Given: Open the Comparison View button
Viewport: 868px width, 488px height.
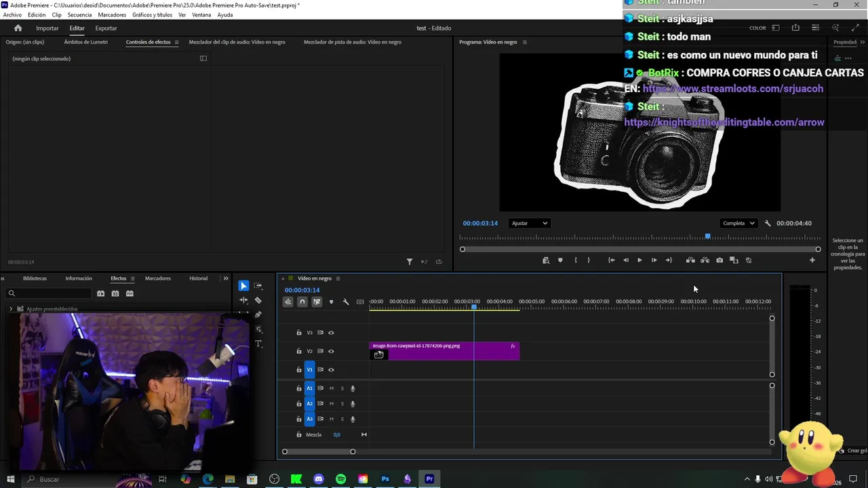Looking at the screenshot, I should (x=734, y=260).
